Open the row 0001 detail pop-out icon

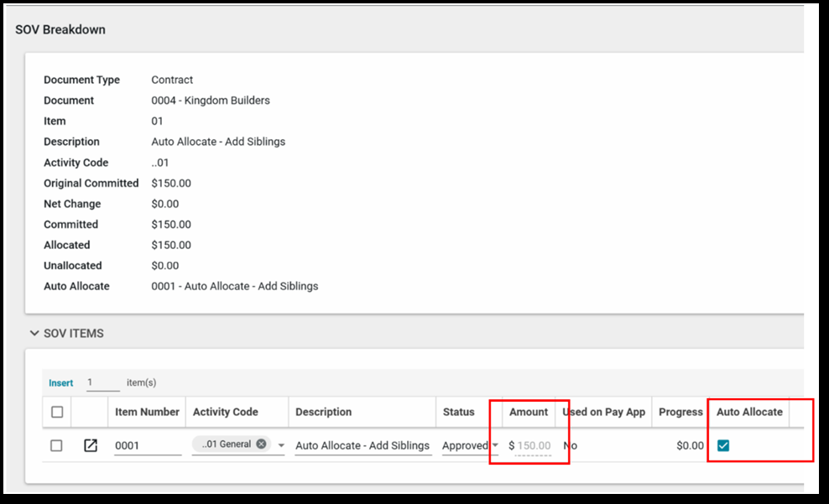click(x=90, y=445)
